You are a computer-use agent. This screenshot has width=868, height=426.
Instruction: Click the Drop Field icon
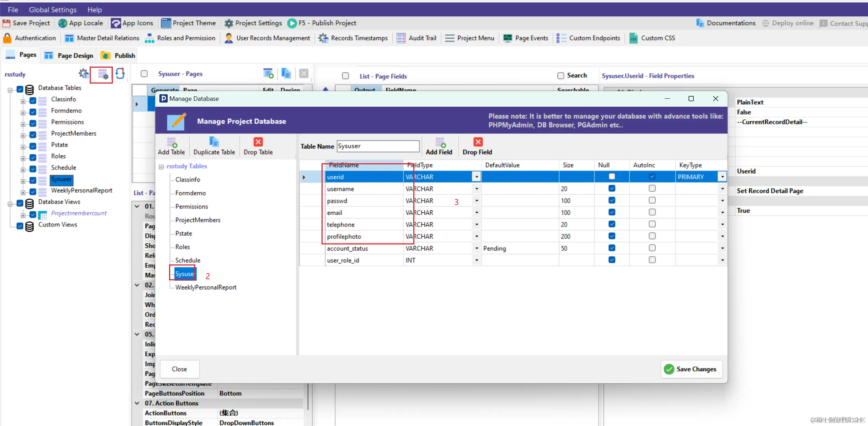478,142
